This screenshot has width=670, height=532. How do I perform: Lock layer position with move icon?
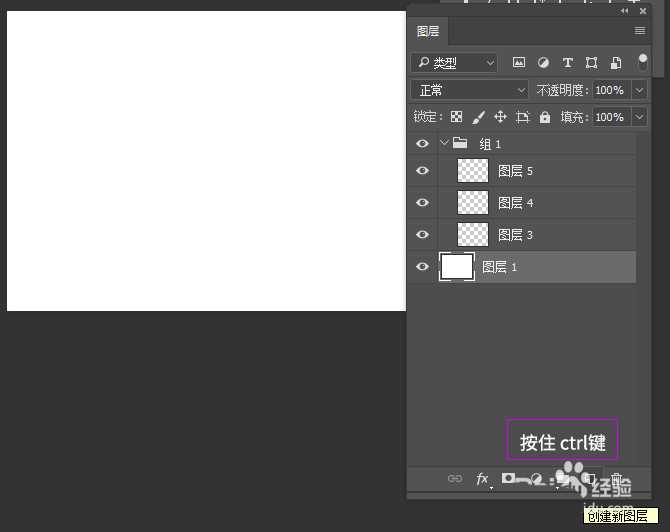click(500, 117)
